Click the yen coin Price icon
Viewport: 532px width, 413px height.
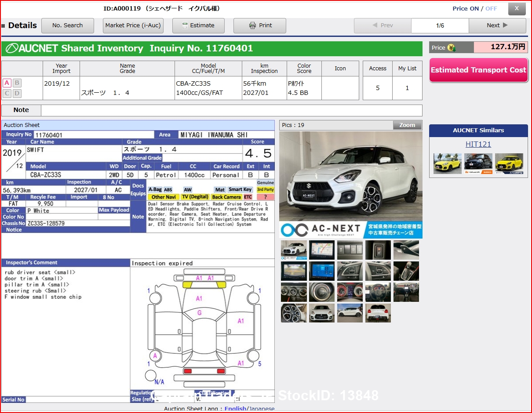(451, 47)
